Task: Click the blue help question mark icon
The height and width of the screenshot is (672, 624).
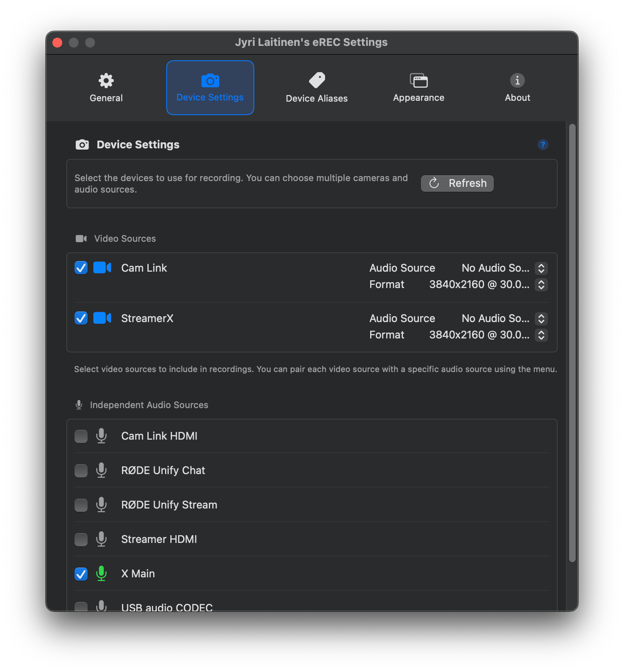Action: tap(543, 145)
